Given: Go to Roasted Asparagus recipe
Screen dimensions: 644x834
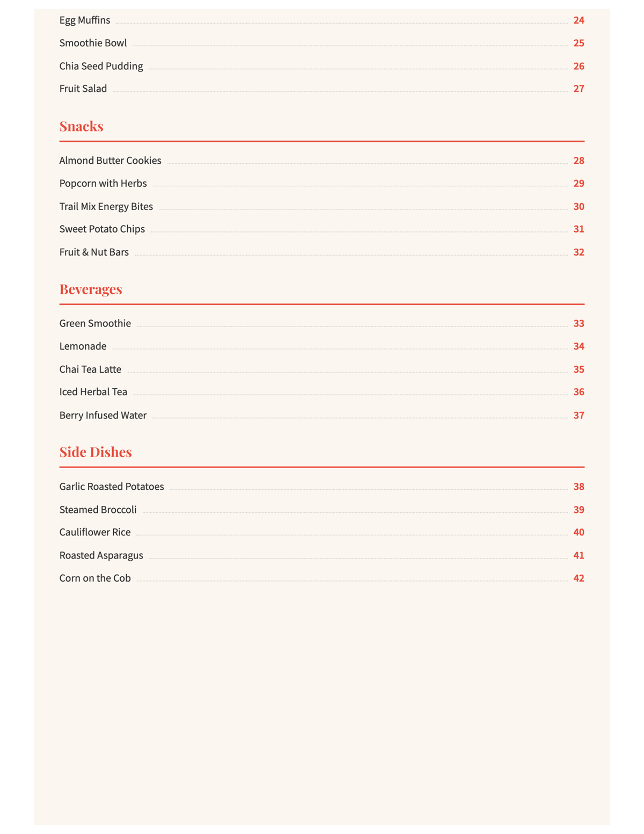Looking at the screenshot, I should pyautogui.click(x=321, y=555).
